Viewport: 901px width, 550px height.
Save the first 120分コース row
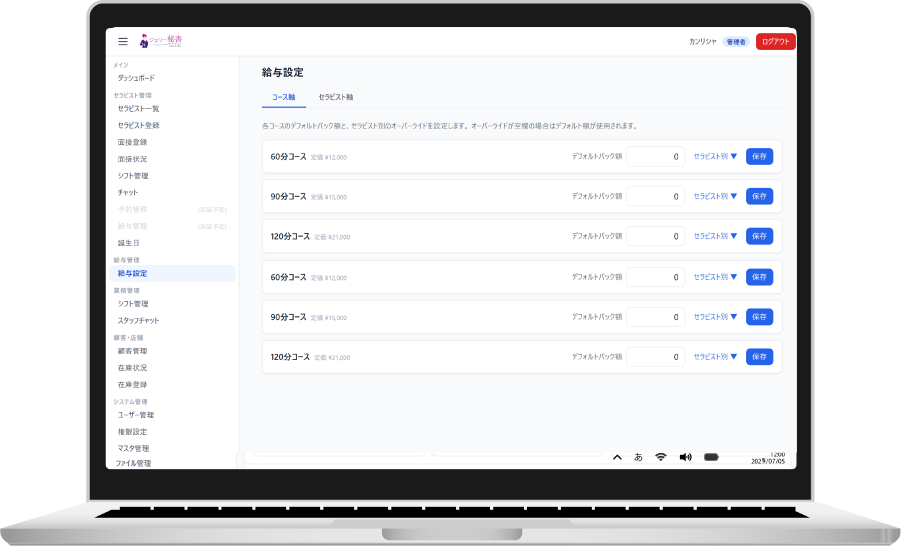760,236
